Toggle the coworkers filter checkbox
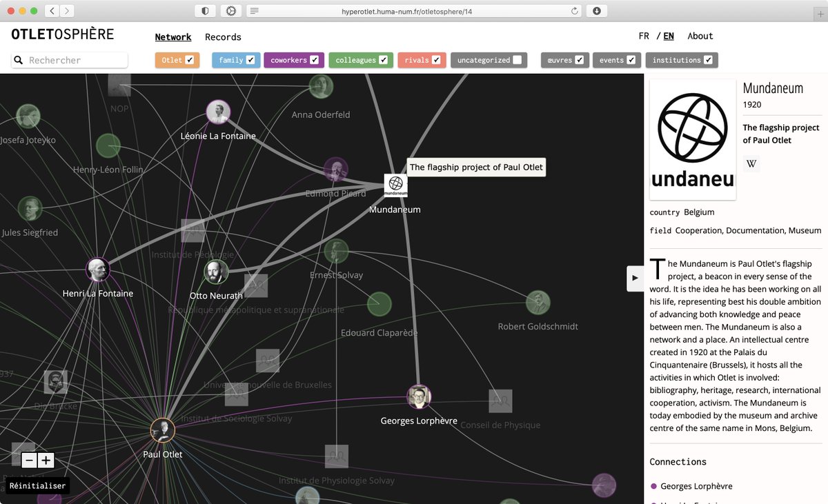 coord(315,60)
